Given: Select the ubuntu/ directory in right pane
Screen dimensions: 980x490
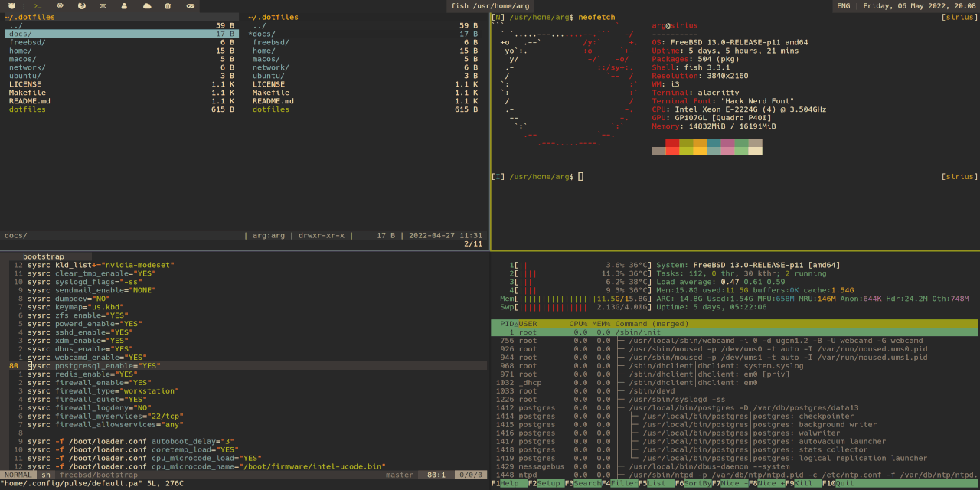Looking at the screenshot, I should point(268,76).
